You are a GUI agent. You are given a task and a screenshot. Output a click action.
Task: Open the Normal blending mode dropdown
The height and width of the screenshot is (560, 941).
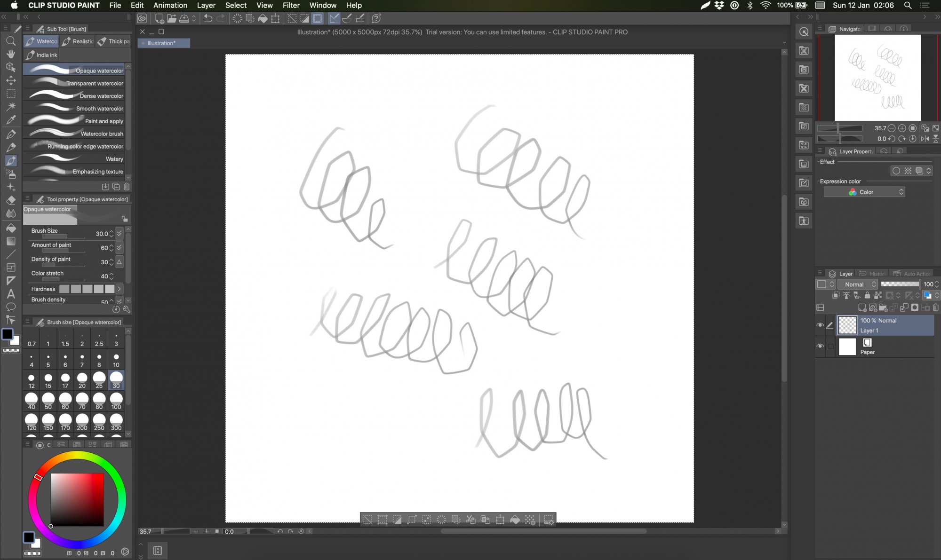pyautogui.click(x=858, y=284)
